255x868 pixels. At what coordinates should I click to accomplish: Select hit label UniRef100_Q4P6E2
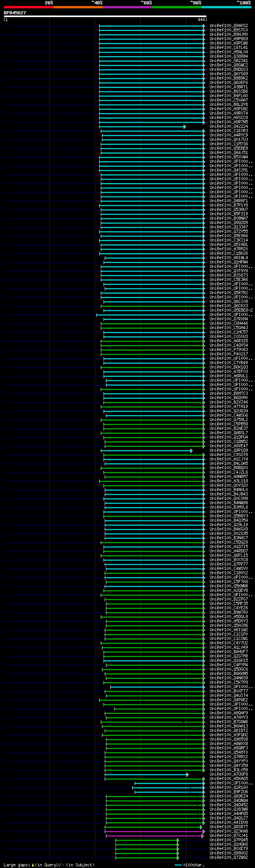[229, 700]
